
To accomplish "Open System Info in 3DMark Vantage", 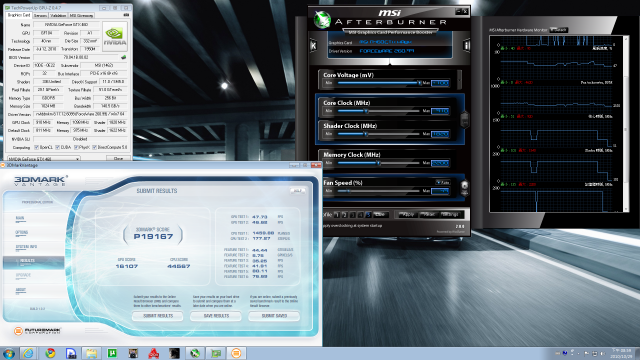I will pyautogui.click(x=26, y=247).
